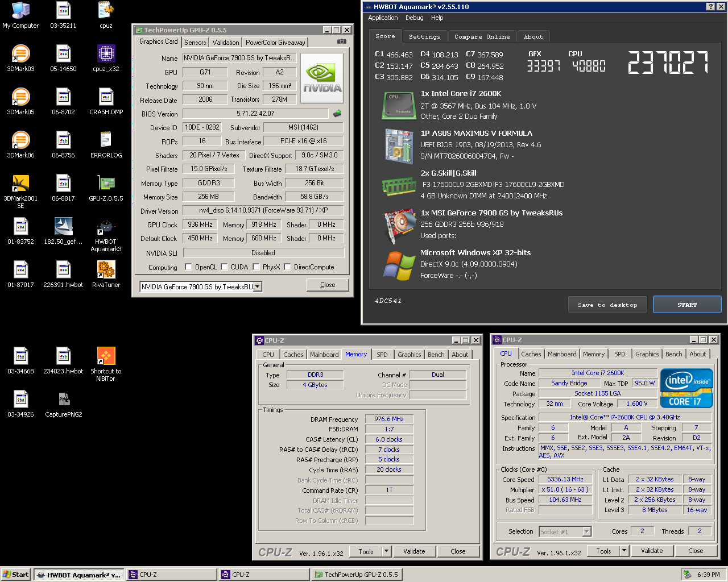The width and height of the screenshot is (728, 582).
Task: Open the GPU selection dropdown in GPU-Z
Action: coord(258,287)
